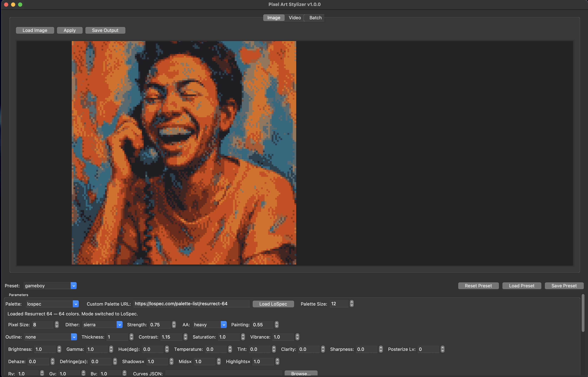The height and width of the screenshot is (377, 588).
Task: Click the Gamma stepper arrows
Action: pyautogui.click(x=111, y=349)
